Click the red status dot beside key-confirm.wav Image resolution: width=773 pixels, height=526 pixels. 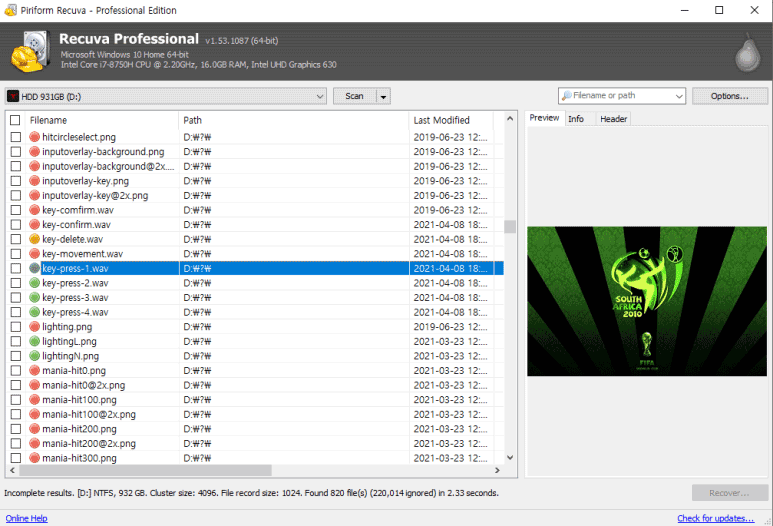point(35,224)
